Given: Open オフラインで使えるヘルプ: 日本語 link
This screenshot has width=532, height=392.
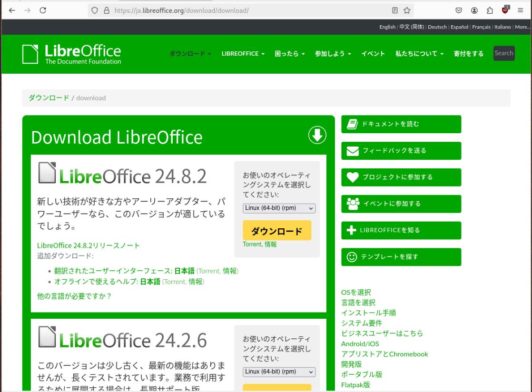Looking at the screenshot, I should coord(107,282).
